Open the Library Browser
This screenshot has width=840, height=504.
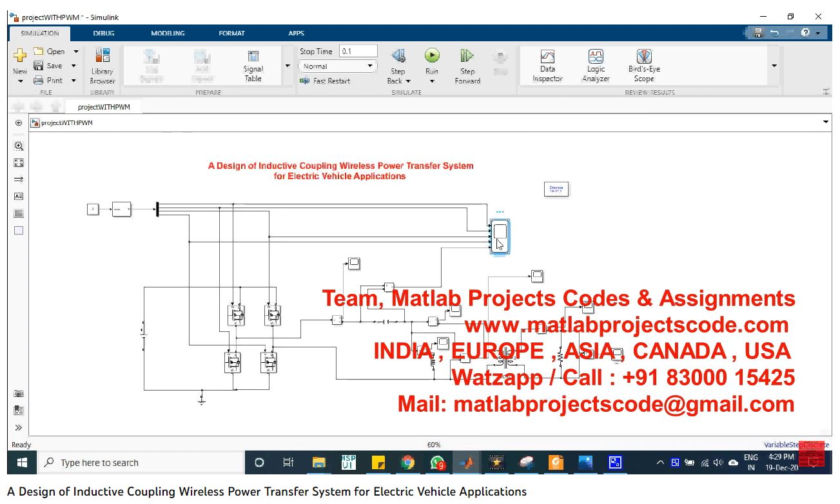(102, 66)
